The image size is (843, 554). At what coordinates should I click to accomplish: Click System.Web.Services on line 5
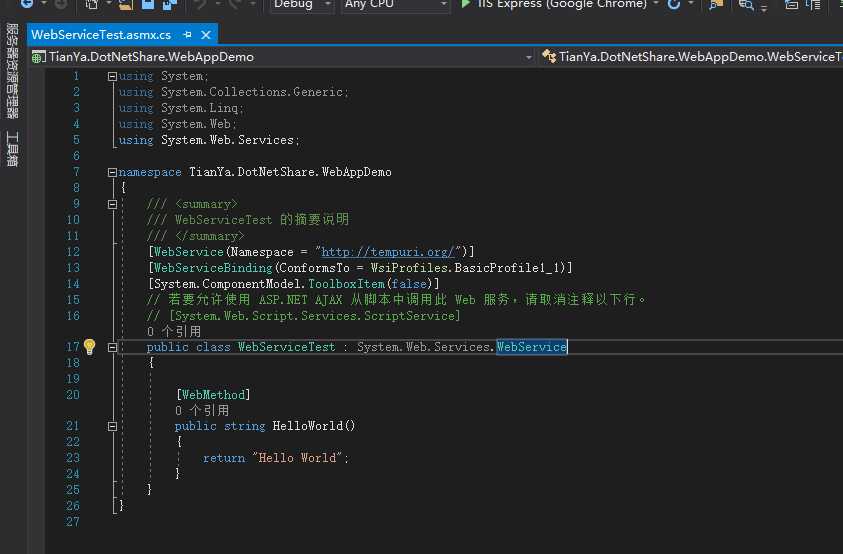coord(227,140)
